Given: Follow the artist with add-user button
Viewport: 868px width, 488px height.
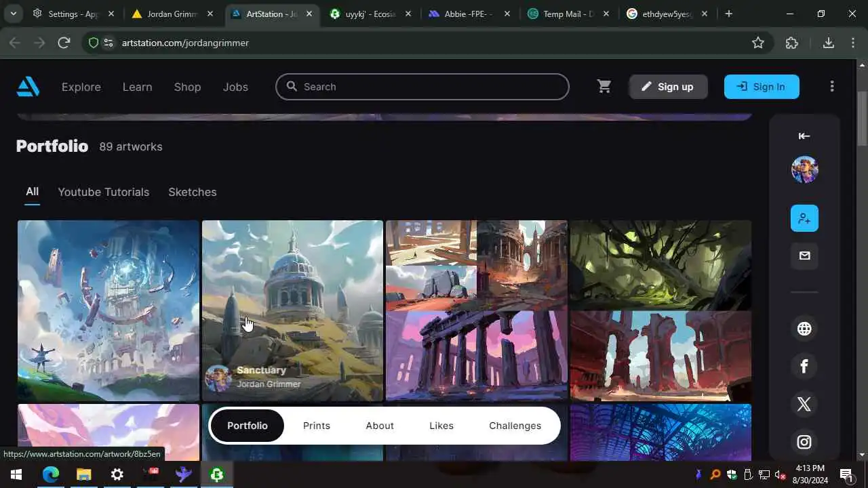Looking at the screenshot, I should pos(804,218).
